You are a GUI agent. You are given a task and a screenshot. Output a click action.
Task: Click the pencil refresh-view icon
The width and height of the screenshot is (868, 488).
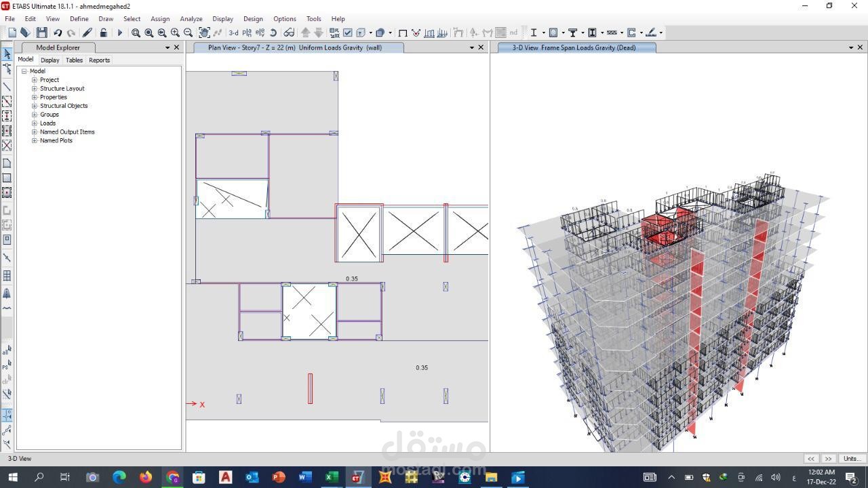click(87, 33)
